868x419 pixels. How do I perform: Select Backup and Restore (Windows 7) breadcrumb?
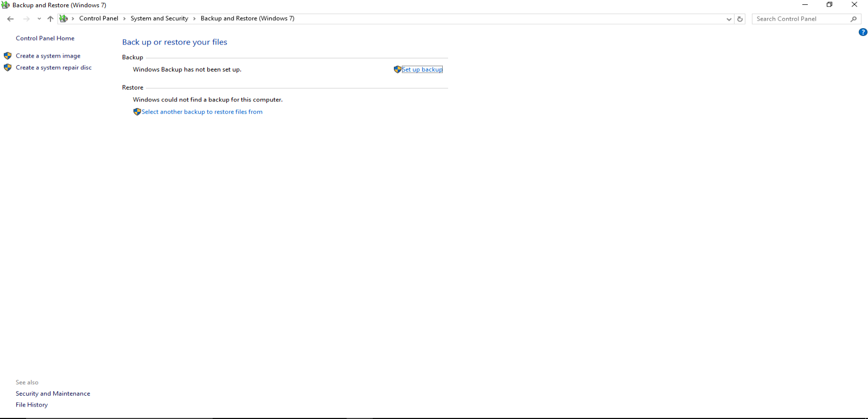click(247, 18)
